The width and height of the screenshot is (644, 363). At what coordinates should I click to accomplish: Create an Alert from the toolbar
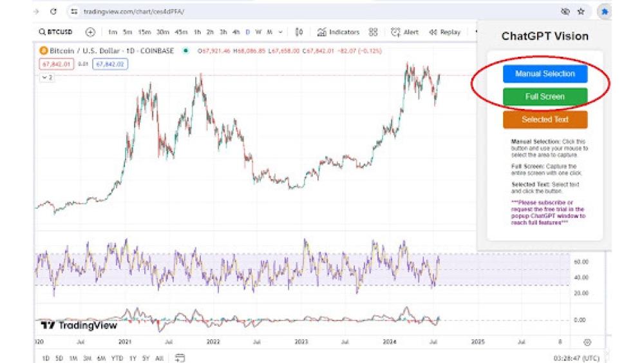(404, 32)
